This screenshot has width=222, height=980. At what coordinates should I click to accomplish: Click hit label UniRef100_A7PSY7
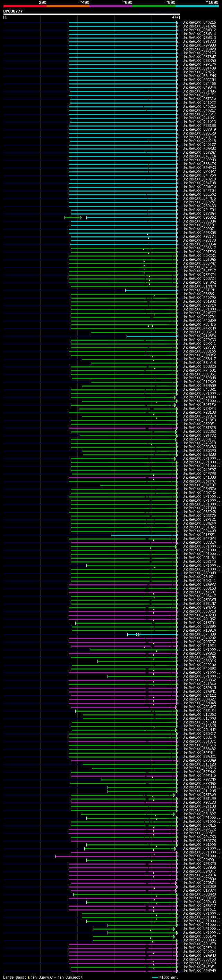[x=199, y=114]
